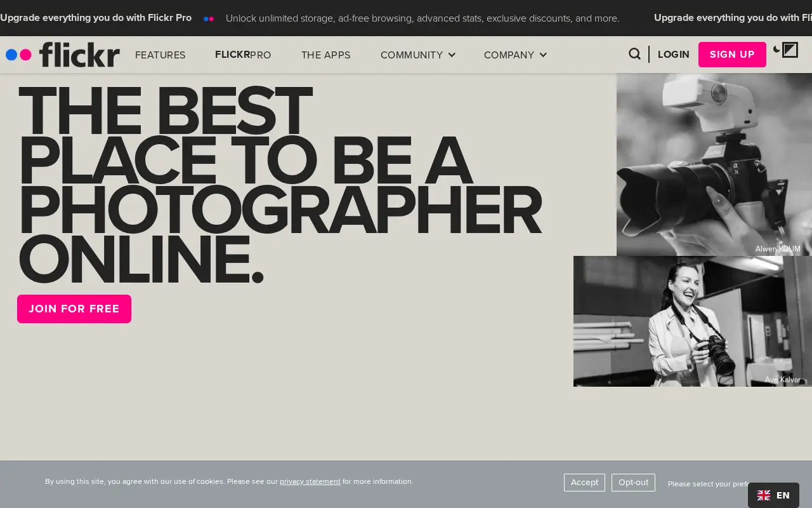Image resolution: width=812 pixels, height=508 pixels.
Task: Click the Ave Kalvar photo credit
Action: [783, 380]
